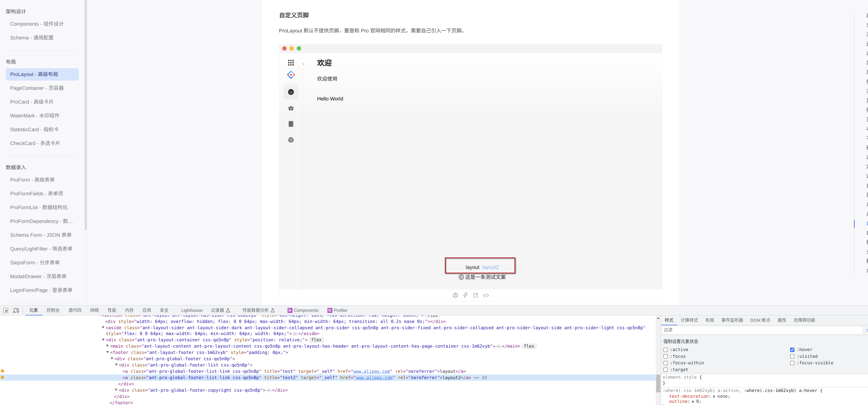Open the demo in a new window

475,295
